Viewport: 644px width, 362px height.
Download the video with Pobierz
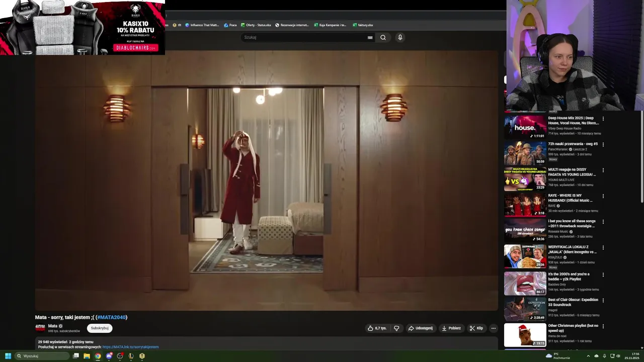[451, 328]
